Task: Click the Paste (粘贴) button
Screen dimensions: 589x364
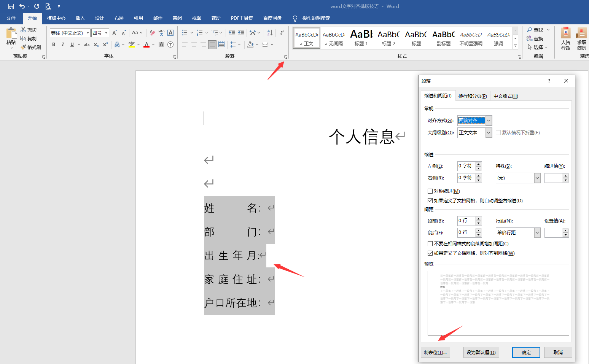Action: coord(11,38)
